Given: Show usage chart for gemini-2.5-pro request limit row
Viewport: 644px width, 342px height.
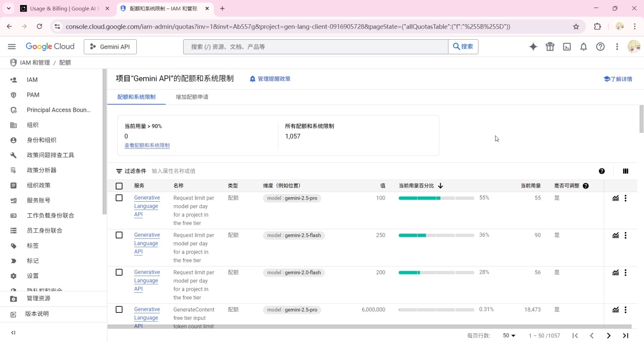Looking at the screenshot, I should pos(615,198).
